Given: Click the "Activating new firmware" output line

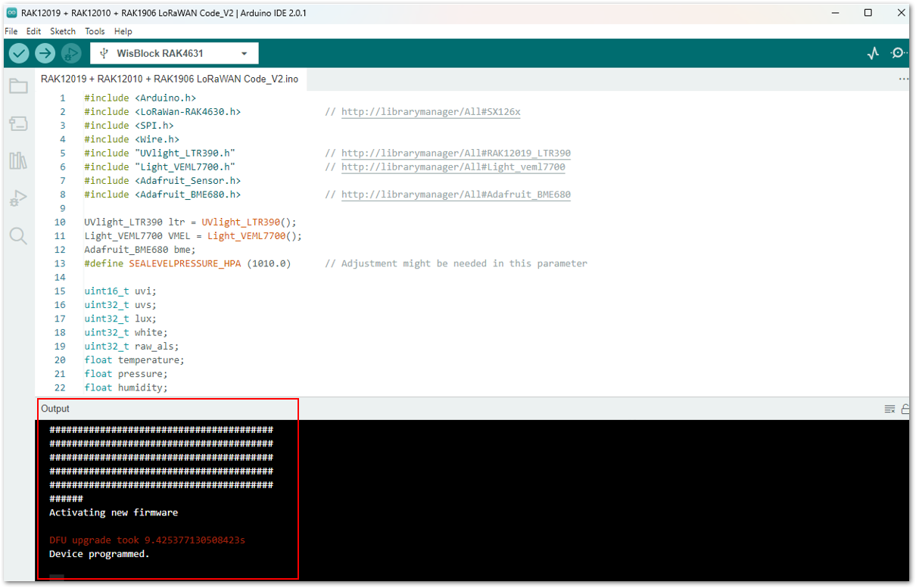Looking at the screenshot, I should pyautogui.click(x=114, y=512).
